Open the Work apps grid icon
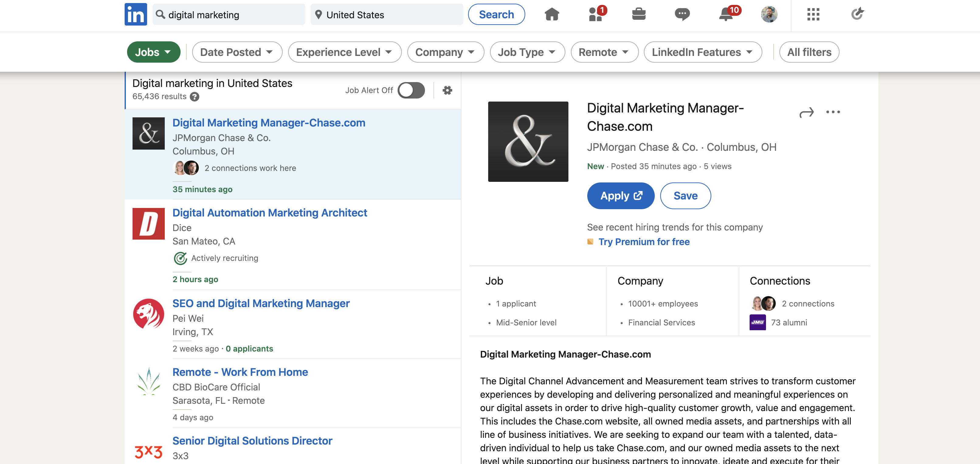This screenshot has width=980, height=464. (x=813, y=15)
